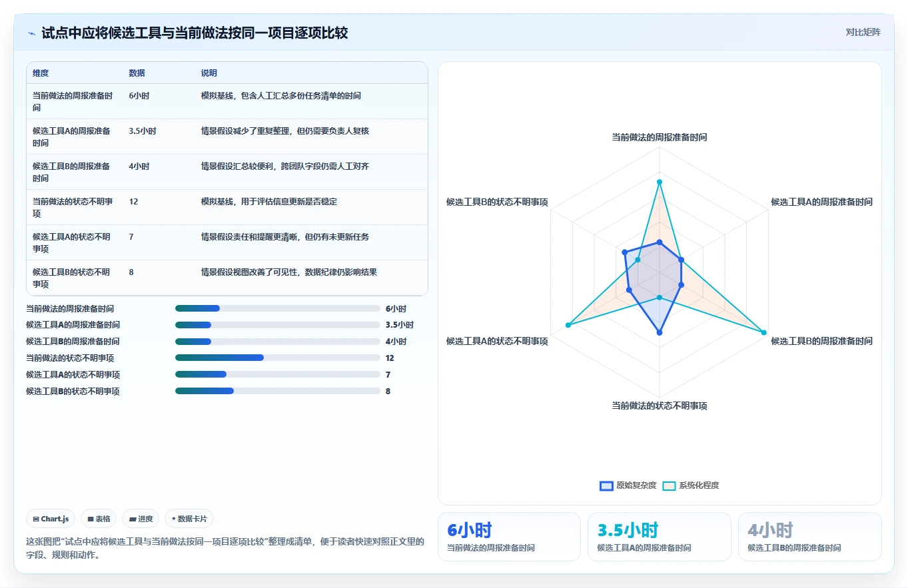Image resolution: width=908 pixels, height=588 pixels.
Task: Click the radar axis label 候选工具A的状态不明事项
Action: [497, 341]
